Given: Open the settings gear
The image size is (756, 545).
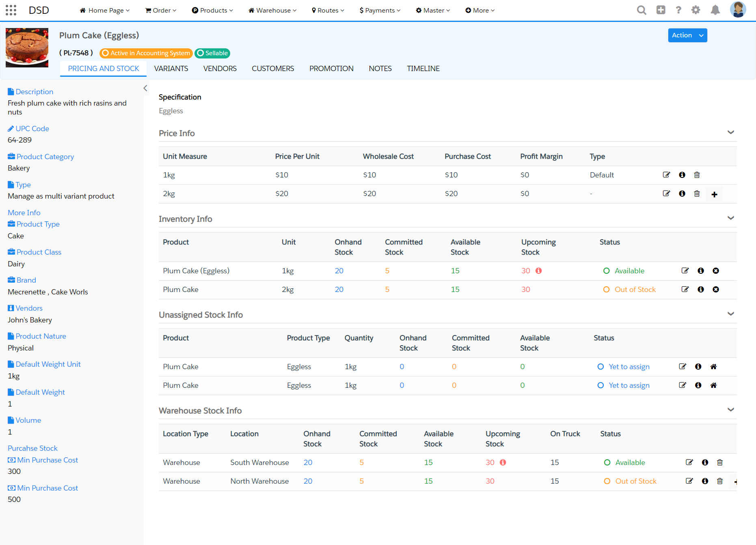Looking at the screenshot, I should (x=696, y=10).
